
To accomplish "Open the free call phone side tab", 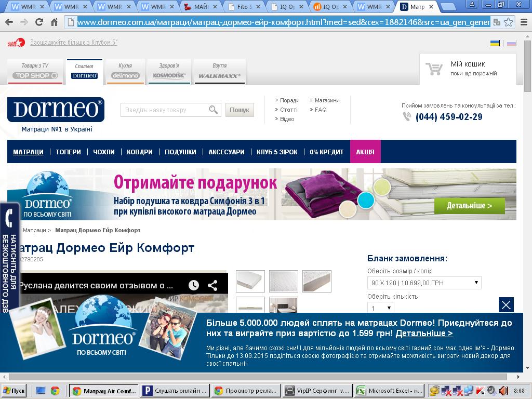I will [9, 258].
